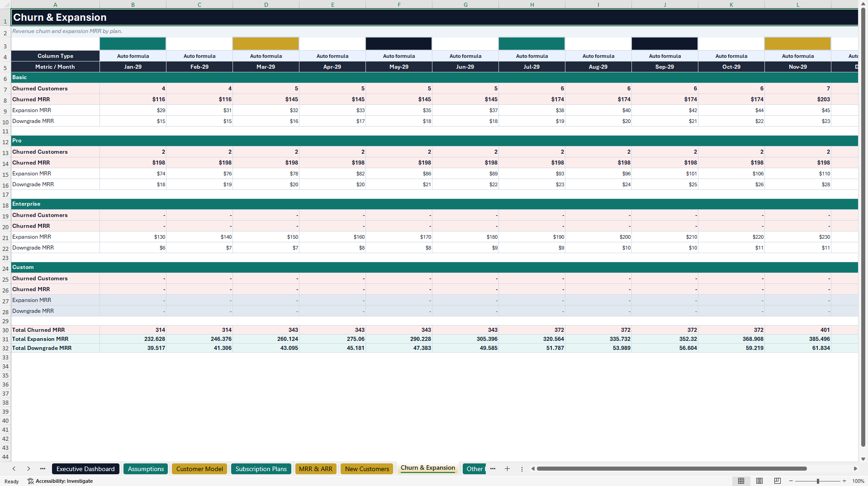Switch to Page Layout view icon
The width and height of the screenshot is (868, 486).
point(759,481)
